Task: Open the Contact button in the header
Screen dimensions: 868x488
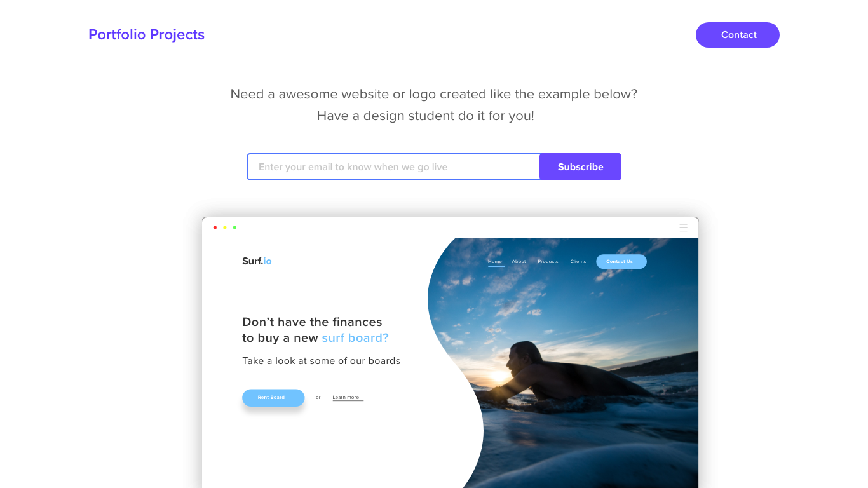Action: pyautogui.click(x=738, y=35)
